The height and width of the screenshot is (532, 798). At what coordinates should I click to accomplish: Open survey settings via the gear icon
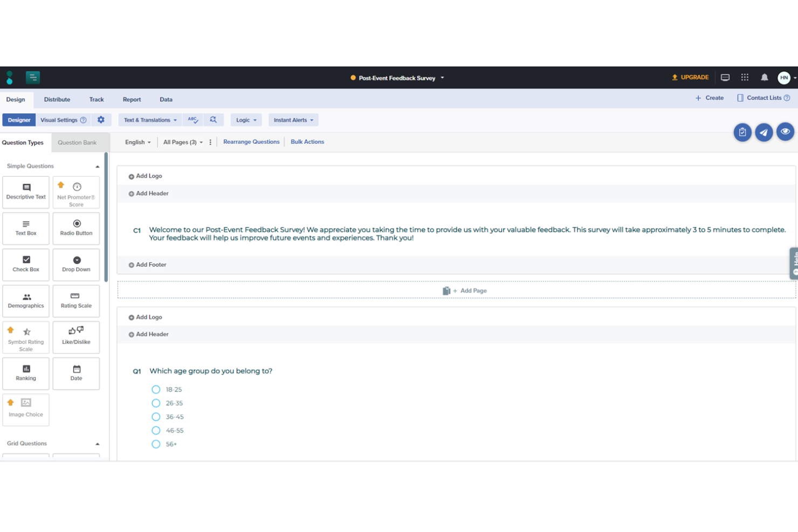click(101, 120)
